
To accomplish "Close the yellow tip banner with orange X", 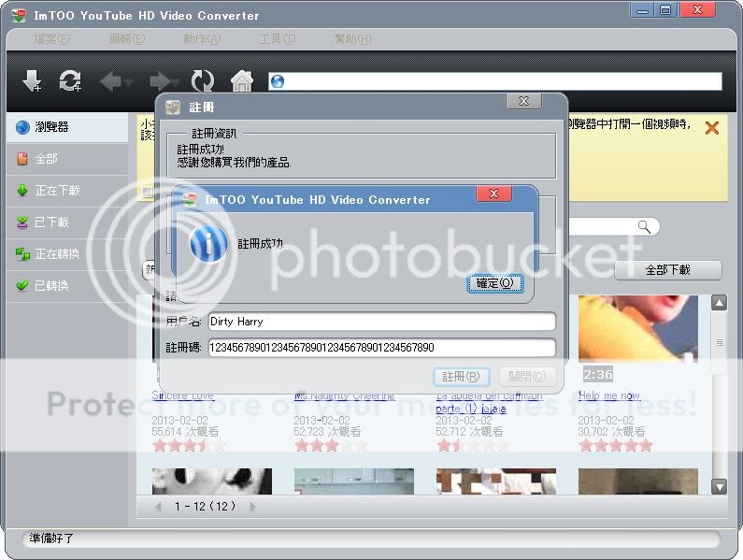I will click(x=712, y=127).
